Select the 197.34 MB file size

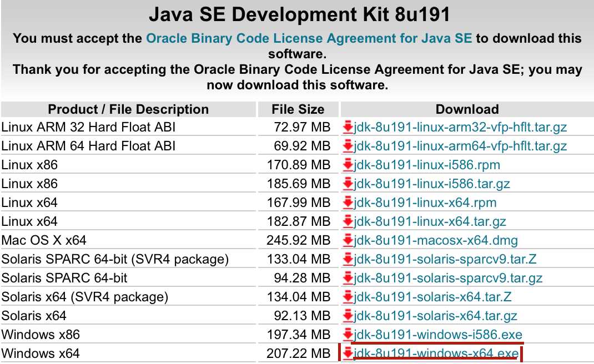tap(299, 335)
